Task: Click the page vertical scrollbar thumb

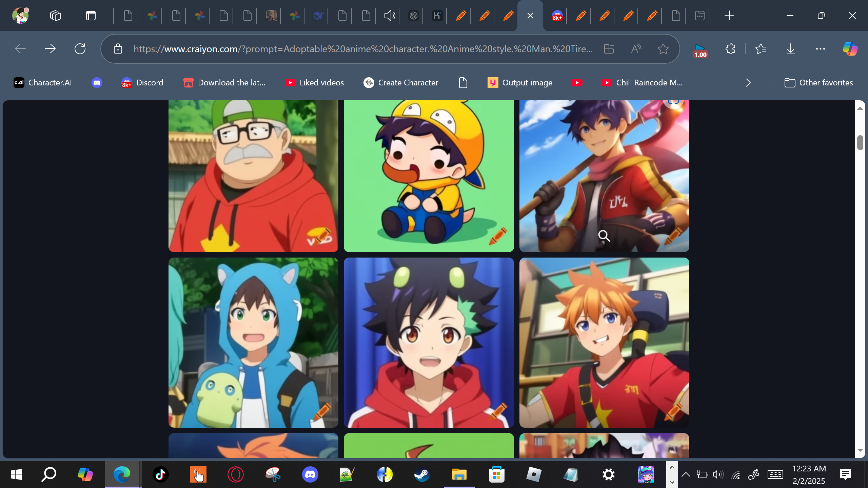Action: pos(860,142)
